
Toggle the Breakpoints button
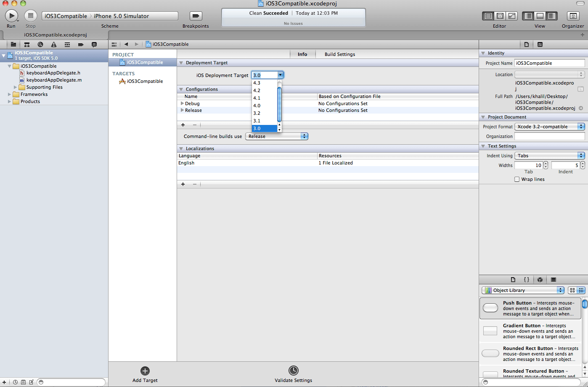coord(196,16)
